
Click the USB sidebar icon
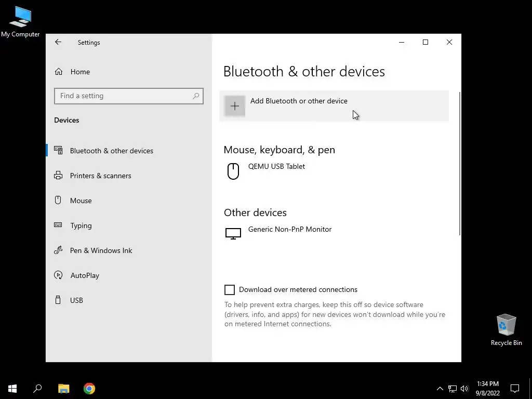pyautogui.click(x=58, y=300)
